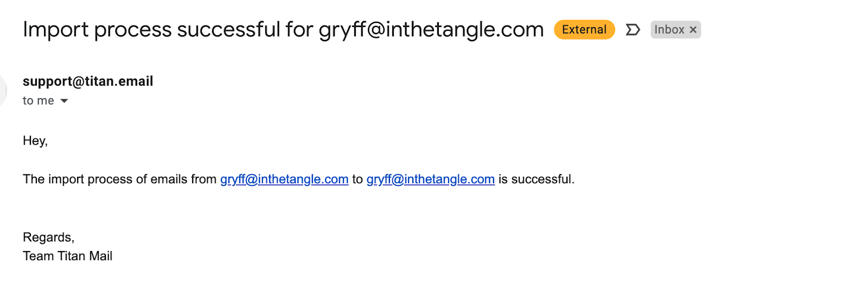Click the "is successful." text in body
Image resolution: width=868 pixels, height=284 pixels.
[x=536, y=179]
